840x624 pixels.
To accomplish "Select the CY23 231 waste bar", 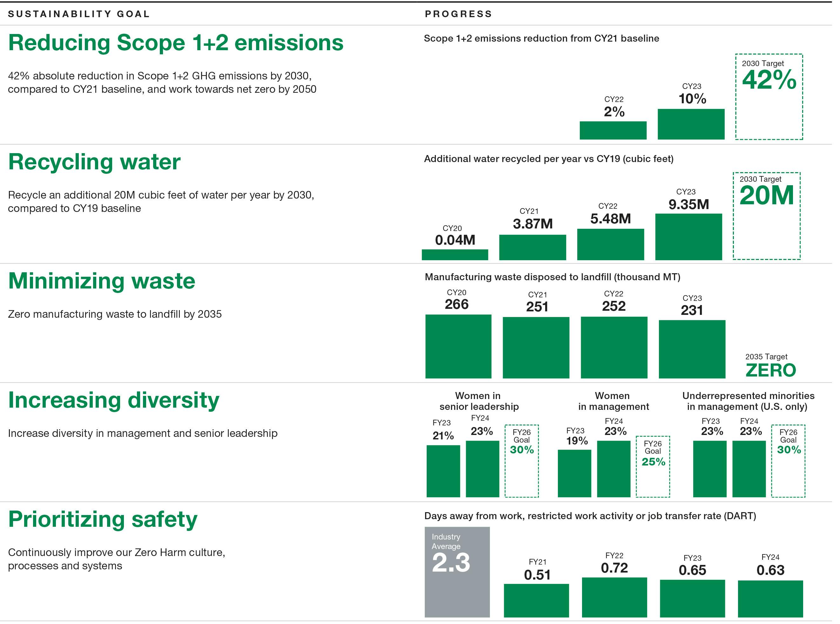I will 692,349.
